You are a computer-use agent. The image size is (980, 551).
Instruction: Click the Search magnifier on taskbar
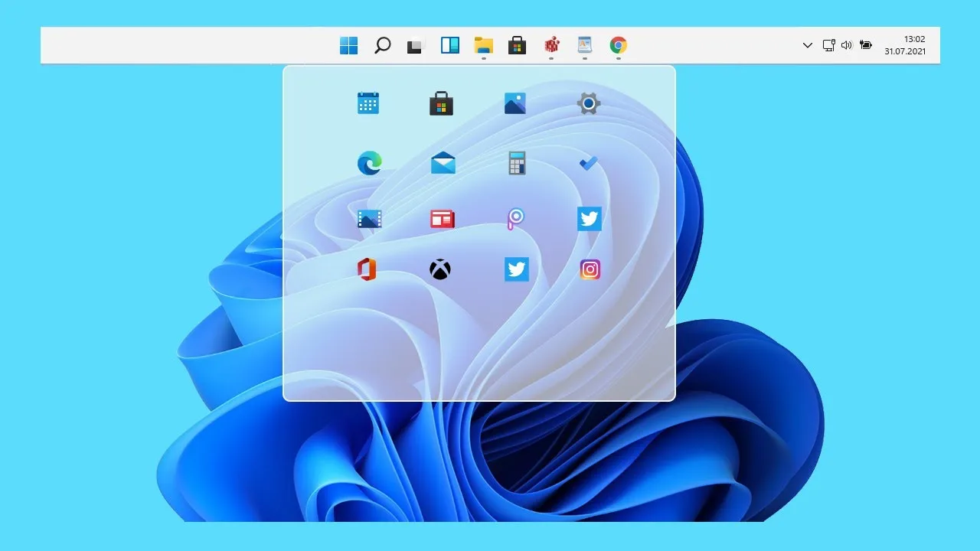382,46
